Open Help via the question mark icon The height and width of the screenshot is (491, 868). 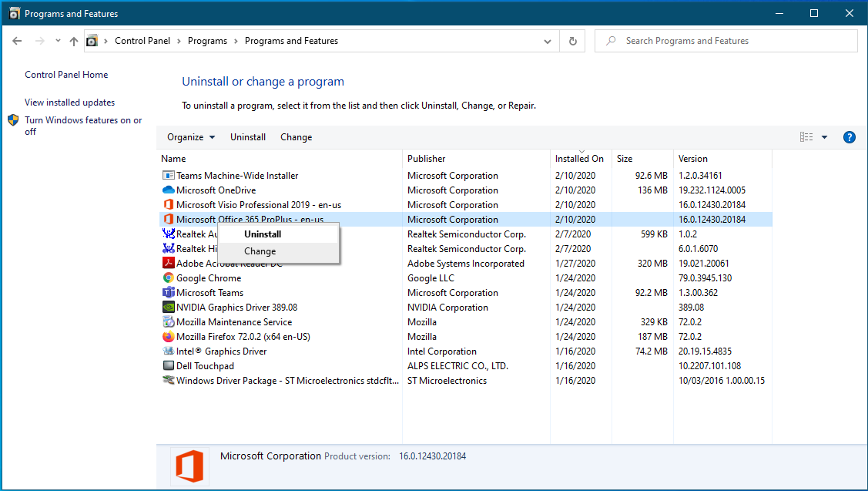pyautogui.click(x=849, y=136)
